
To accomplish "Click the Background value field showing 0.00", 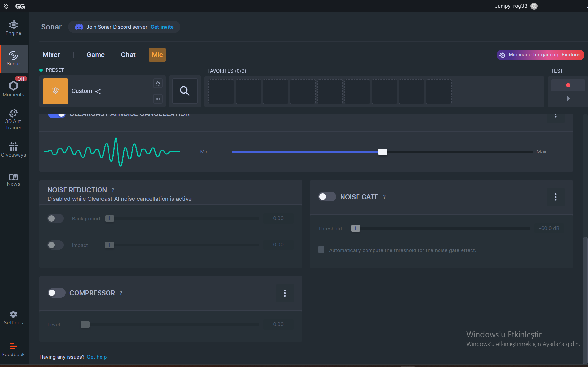I will pos(278,218).
